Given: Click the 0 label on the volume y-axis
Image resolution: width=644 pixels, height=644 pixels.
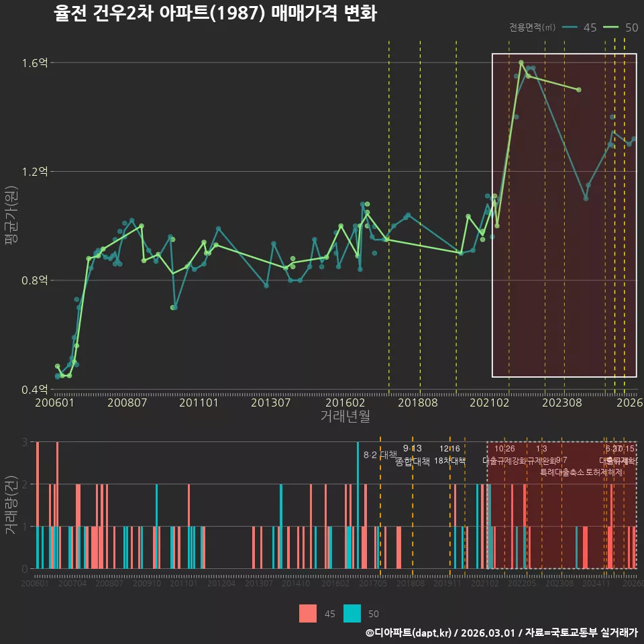Looking at the screenshot, I should 25,569.
